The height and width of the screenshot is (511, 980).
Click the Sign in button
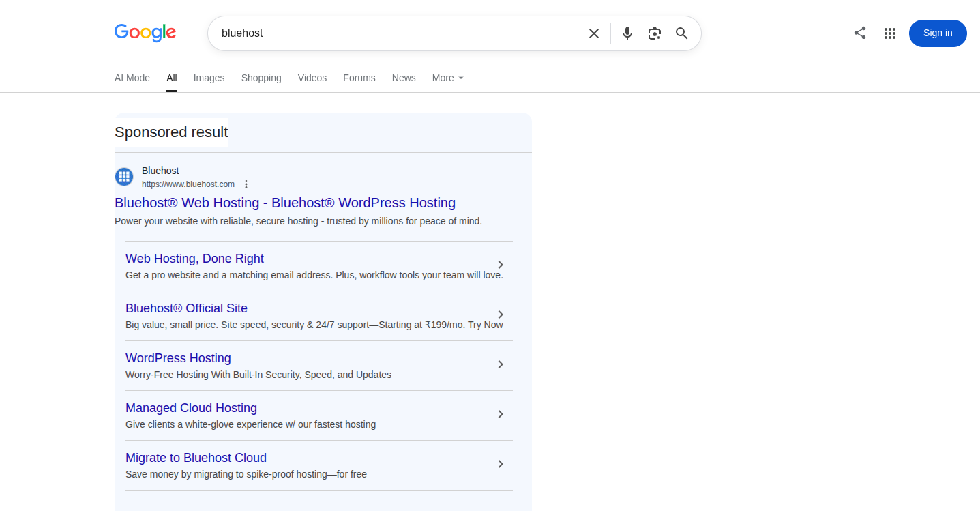point(938,33)
